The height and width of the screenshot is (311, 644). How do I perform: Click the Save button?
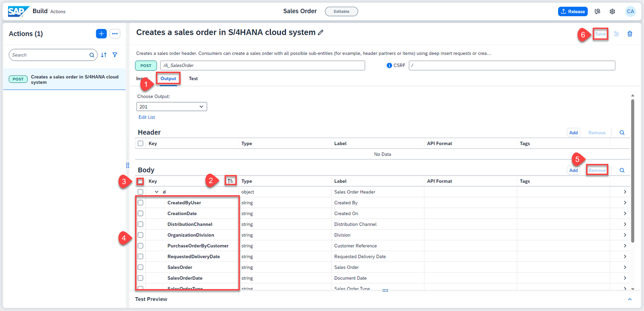coord(600,34)
